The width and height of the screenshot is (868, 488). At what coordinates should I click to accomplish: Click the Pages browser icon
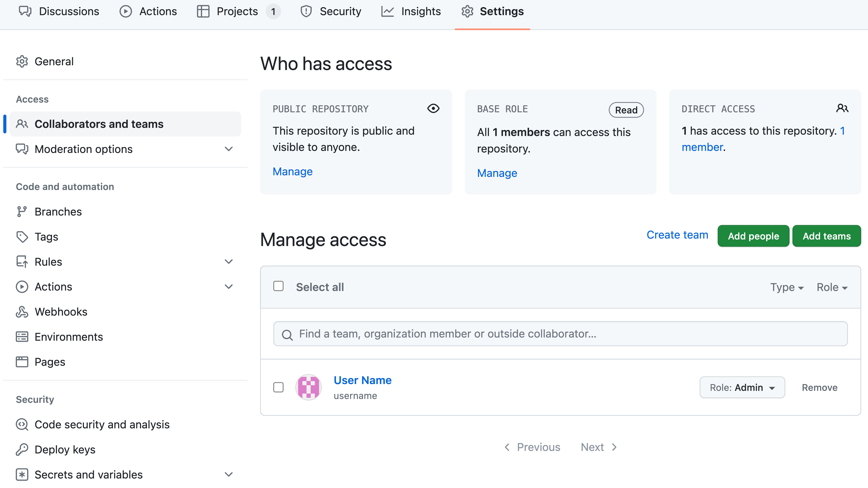click(22, 362)
